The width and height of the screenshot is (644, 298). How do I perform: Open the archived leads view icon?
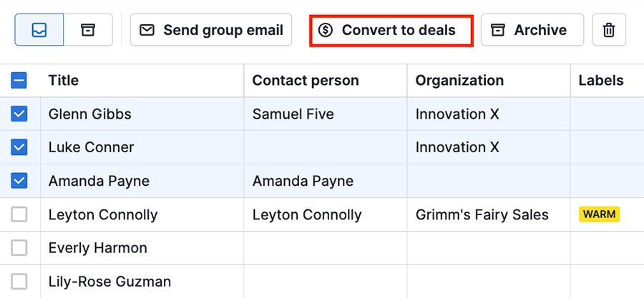(88, 30)
